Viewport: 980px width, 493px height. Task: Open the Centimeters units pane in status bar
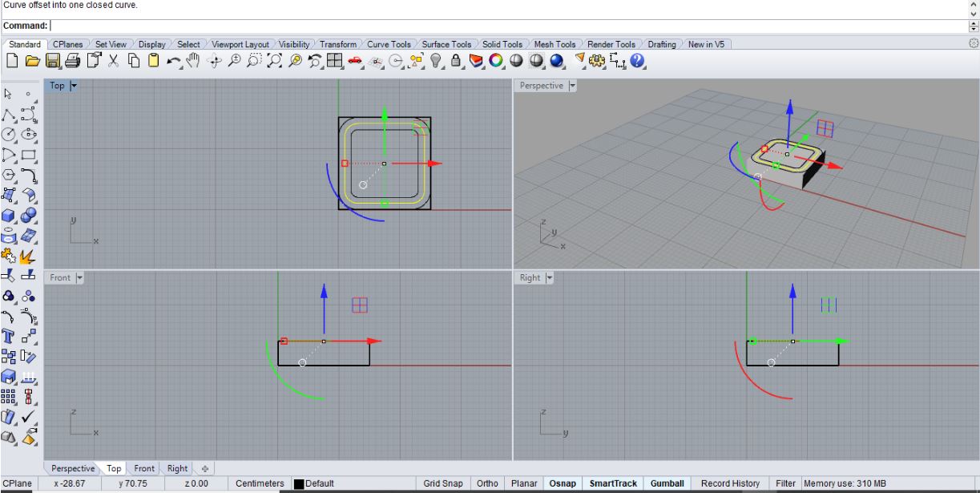coord(261,483)
